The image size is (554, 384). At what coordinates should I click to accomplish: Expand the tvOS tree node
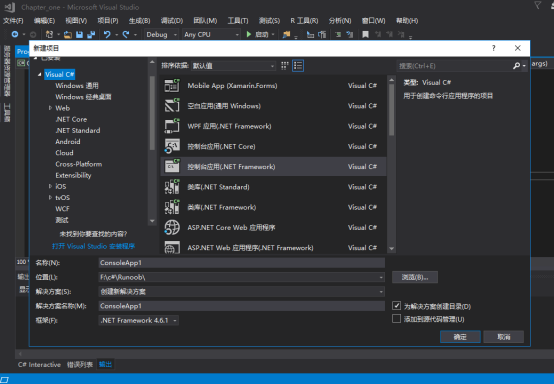coord(50,197)
